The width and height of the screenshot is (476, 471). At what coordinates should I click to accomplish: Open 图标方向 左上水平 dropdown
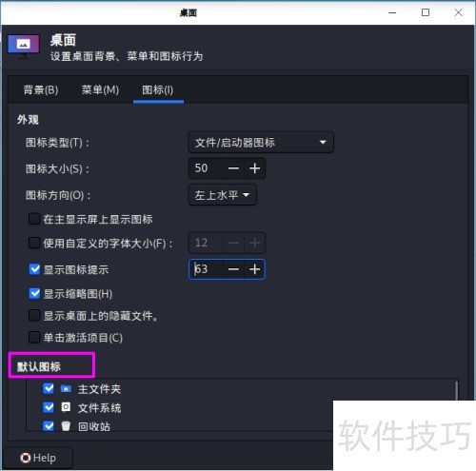coord(223,195)
